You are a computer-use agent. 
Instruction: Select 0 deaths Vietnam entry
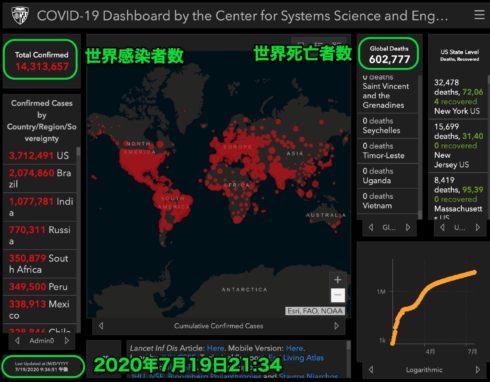click(x=387, y=201)
